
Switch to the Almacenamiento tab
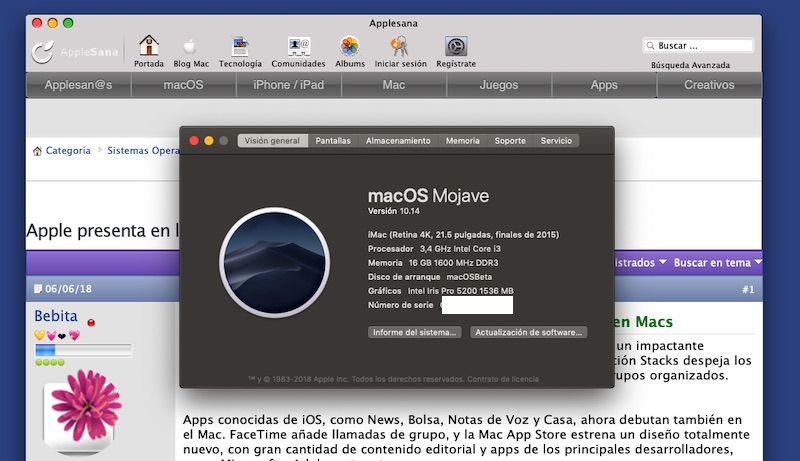(x=398, y=141)
